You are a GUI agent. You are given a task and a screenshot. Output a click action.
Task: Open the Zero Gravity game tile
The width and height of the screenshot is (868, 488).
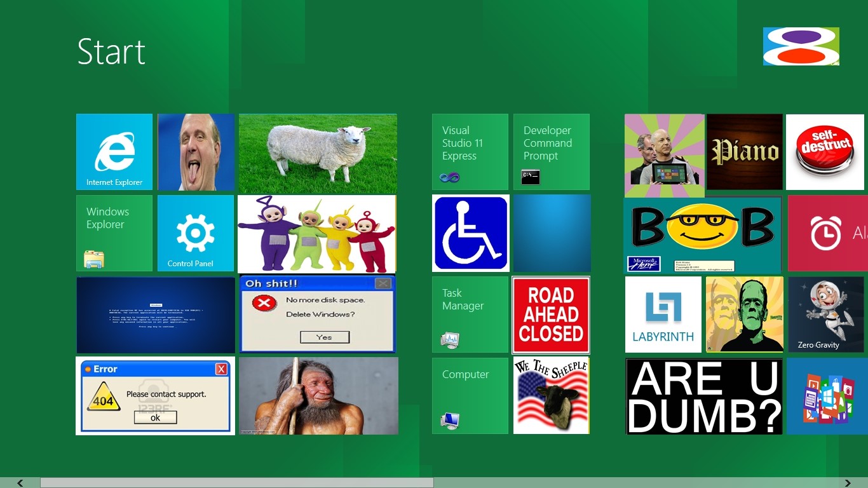[x=826, y=315]
